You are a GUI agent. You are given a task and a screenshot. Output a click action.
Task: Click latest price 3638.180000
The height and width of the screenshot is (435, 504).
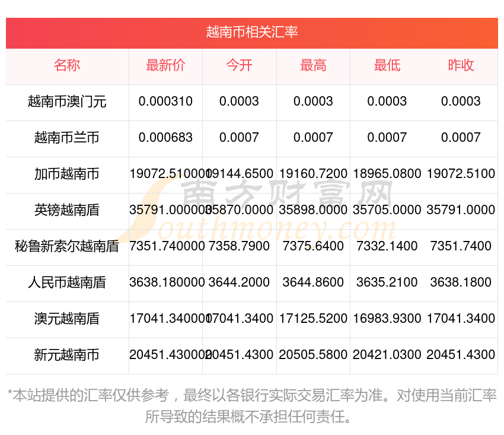pyautogui.click(x=167, y=282)
